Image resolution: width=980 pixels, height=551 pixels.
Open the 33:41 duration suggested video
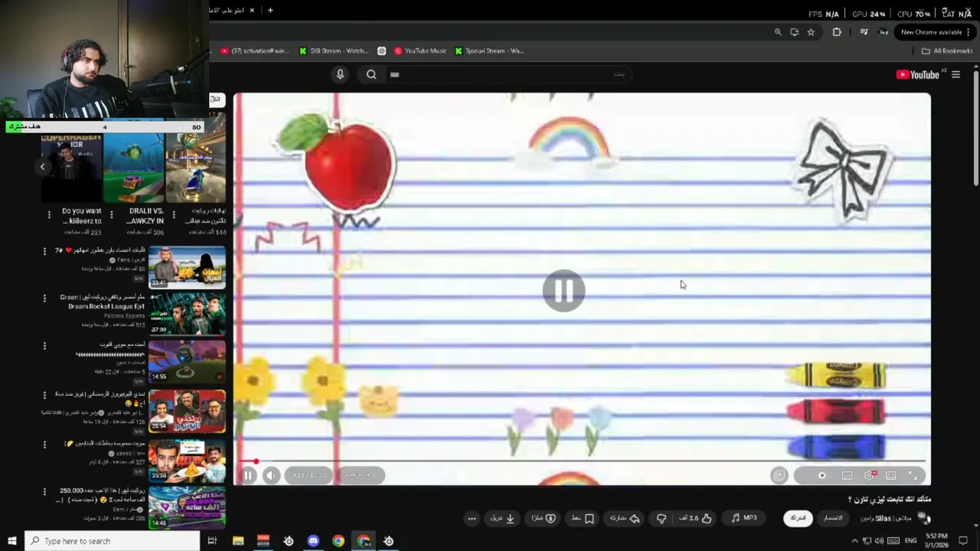pos(187,267)
